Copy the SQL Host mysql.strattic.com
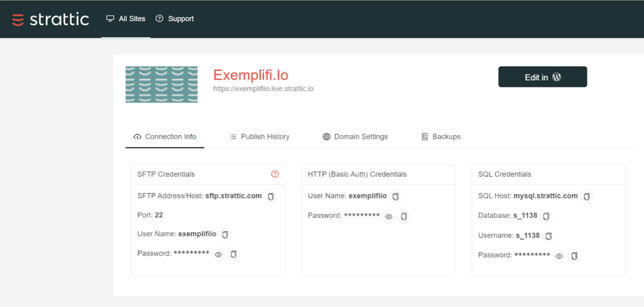Viewport: 644px width, 307px height. click(x=587, y=196)
